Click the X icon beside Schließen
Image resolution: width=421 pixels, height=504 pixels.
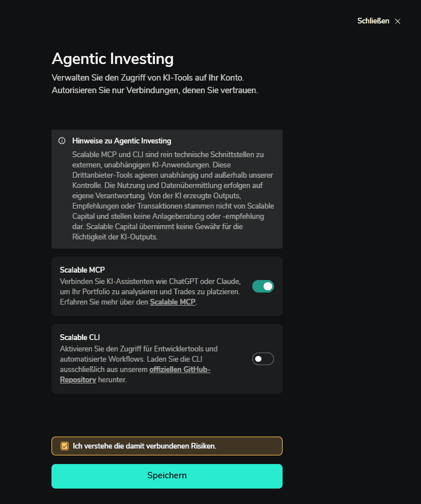click(398, 21)
